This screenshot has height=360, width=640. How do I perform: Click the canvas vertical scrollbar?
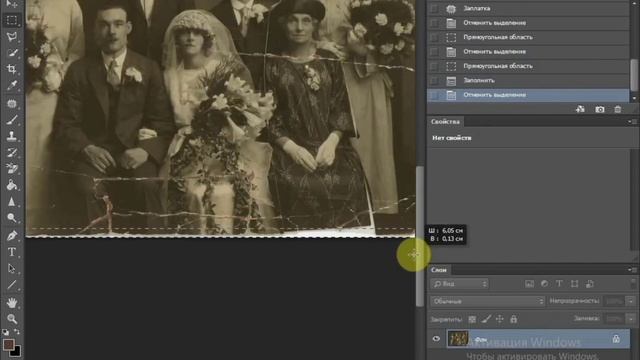(420, 236)
